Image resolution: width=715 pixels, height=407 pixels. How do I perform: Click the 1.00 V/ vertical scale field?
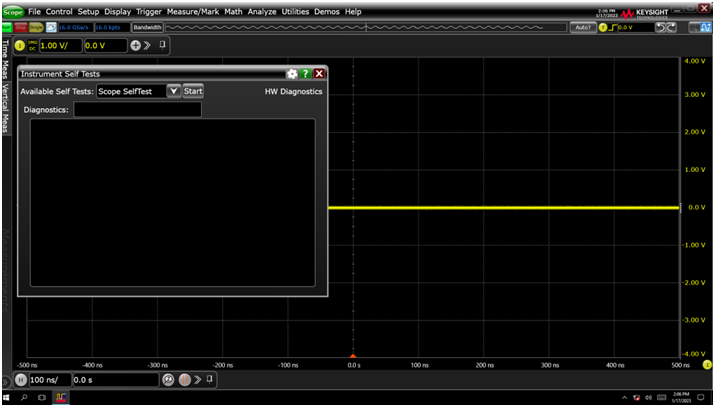[x=61, y=46]
